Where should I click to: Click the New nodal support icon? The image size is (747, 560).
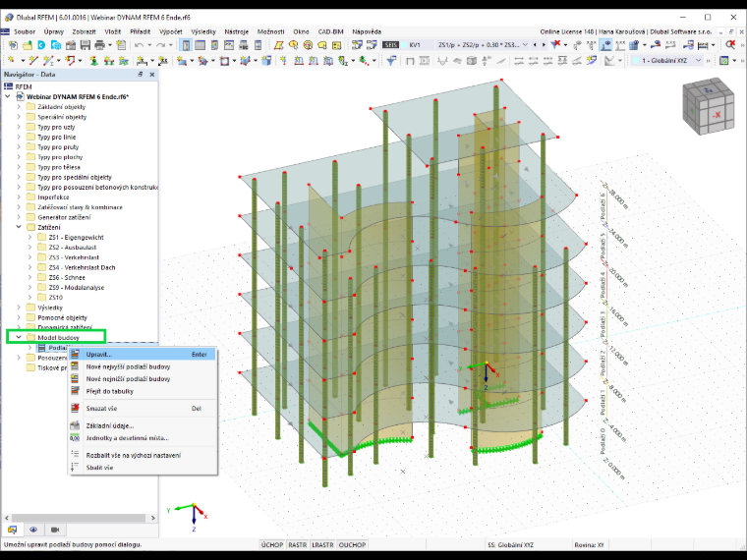pos(94,61)
